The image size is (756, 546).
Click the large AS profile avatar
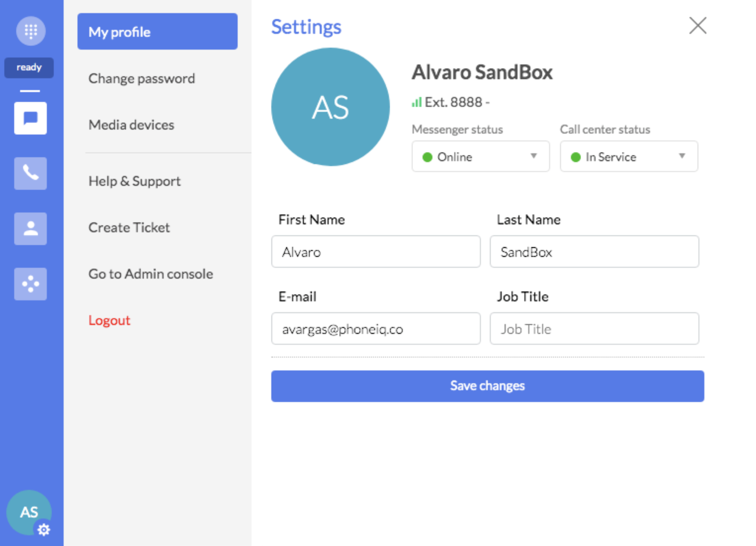330,107
